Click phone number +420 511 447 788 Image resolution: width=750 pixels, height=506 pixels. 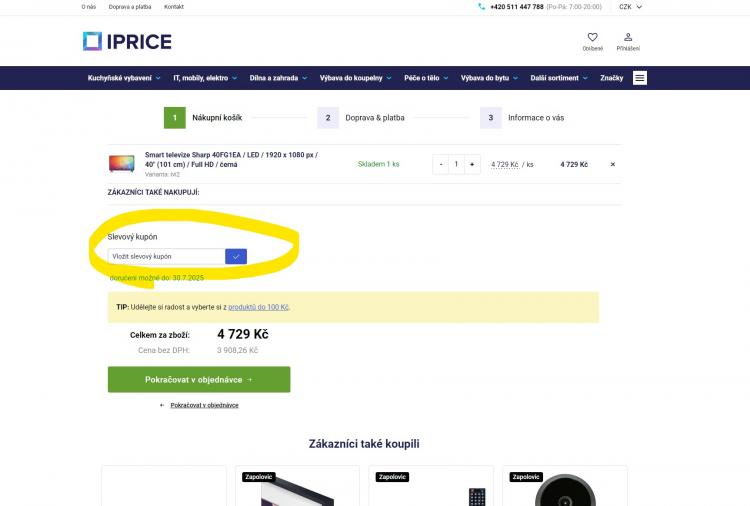pyautogui.click(x=517, y=7)
